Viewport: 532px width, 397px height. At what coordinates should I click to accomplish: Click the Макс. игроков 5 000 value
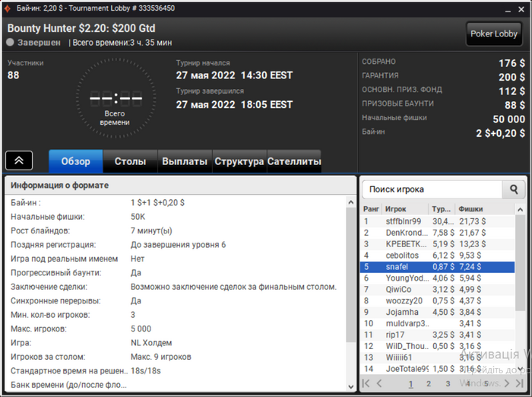[141, 329]
